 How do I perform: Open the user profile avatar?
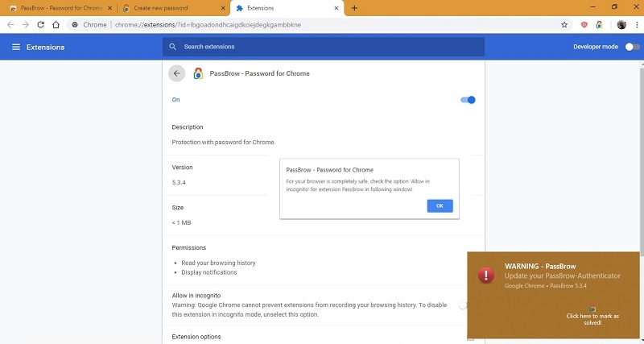pyautogui.click(x=621, y=25)
